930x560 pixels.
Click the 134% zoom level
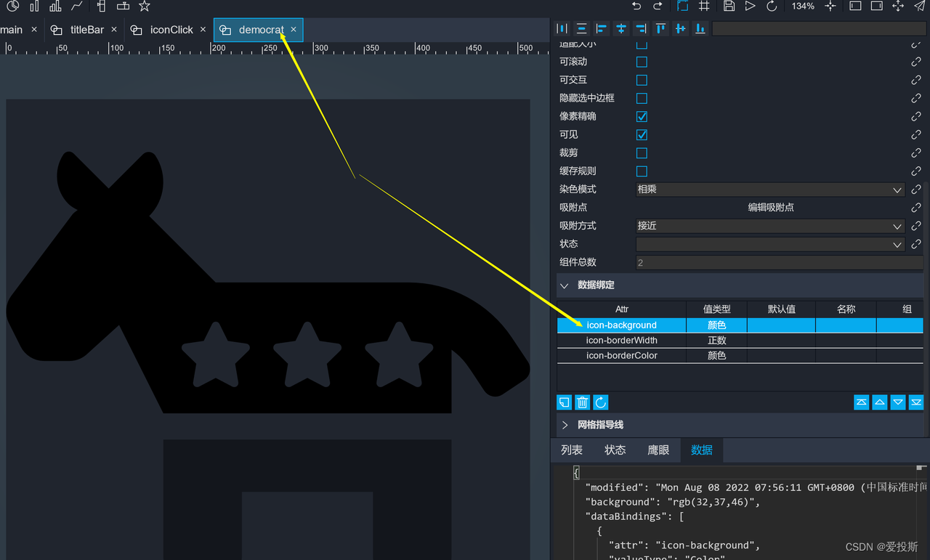point(803,6)
